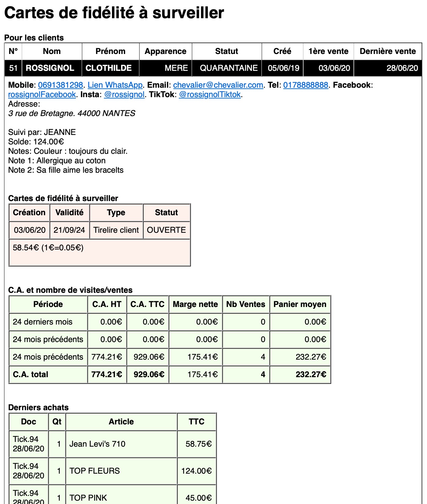Click the telephone number 0178888888 link
427x504 pixels.
point(306,85)
